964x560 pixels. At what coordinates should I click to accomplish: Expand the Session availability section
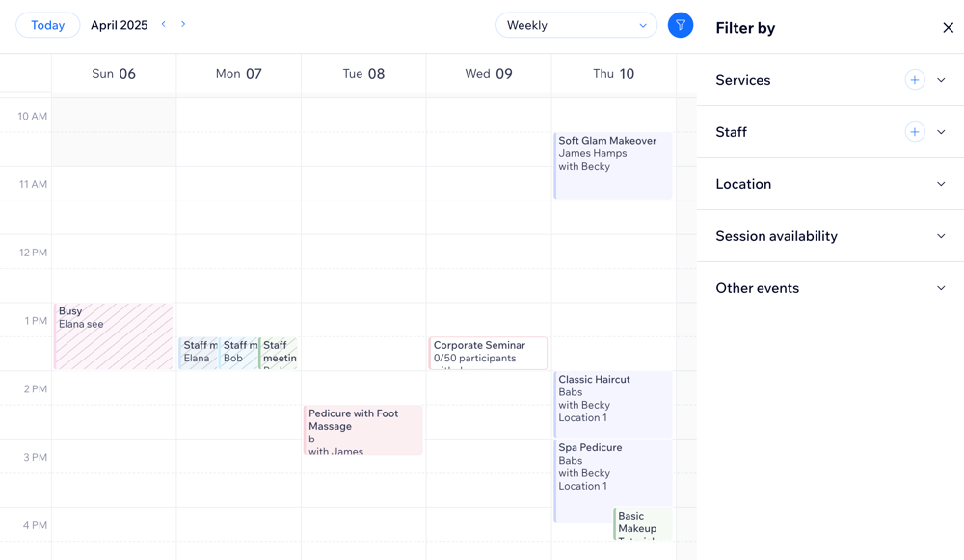[x=941, y=236]
